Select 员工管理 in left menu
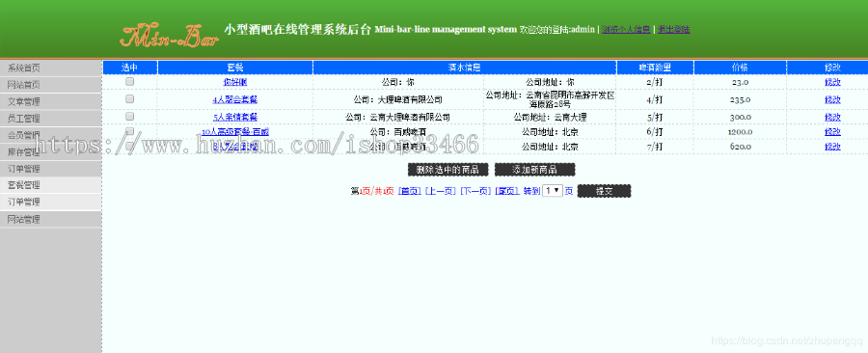 (51, 119)
